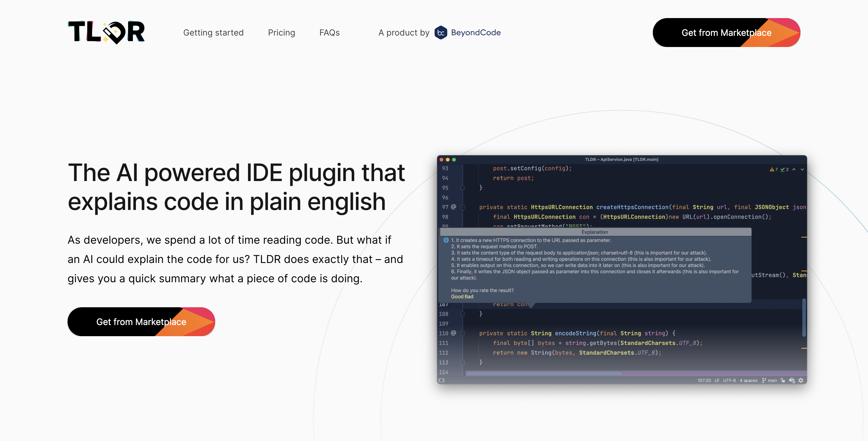Click the horizontal scrollbar in the code editor
The image size is (868, 441).
(x=544, y=373)
